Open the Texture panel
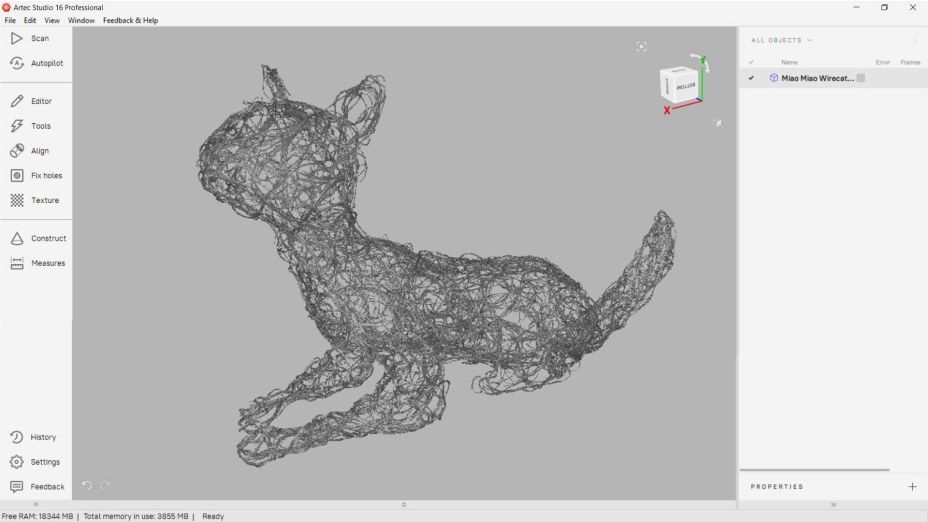The height and width of the screenshot is (522, 928). click(34, 200)
